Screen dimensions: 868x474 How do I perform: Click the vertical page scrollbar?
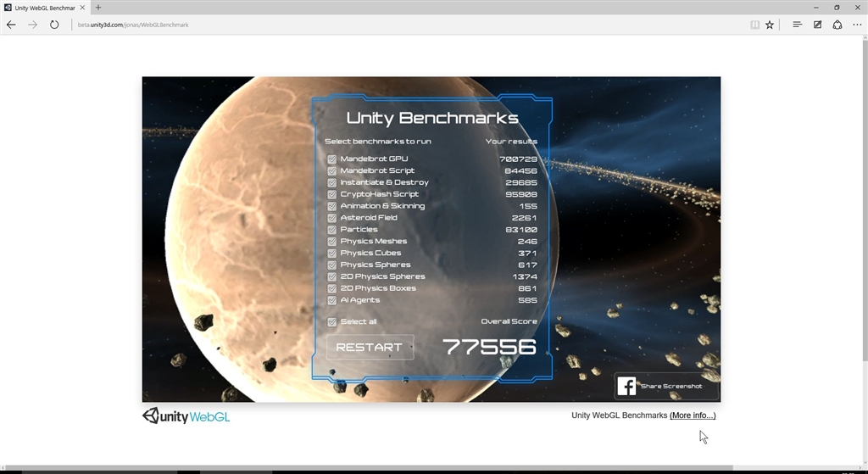[x=865, y=199]
